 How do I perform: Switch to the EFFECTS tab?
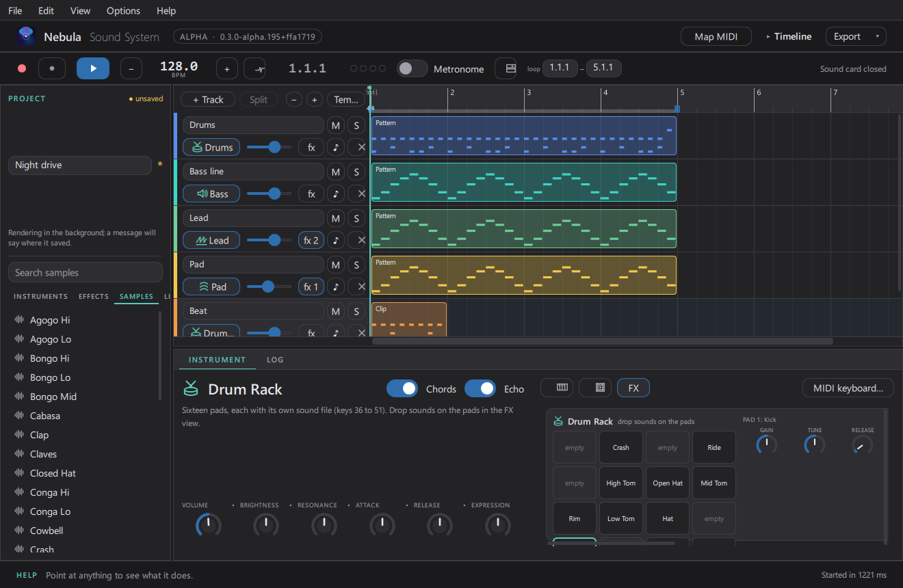click(x=94, y=296)
